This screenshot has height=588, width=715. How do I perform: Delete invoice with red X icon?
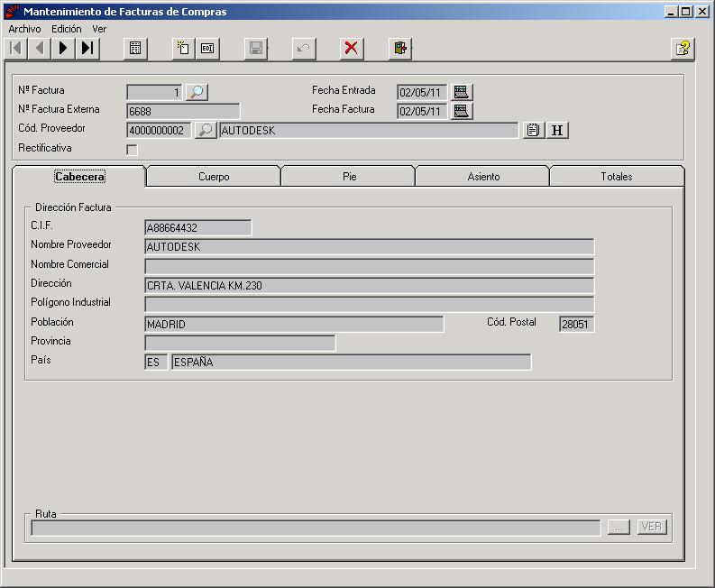pos(352,49)
